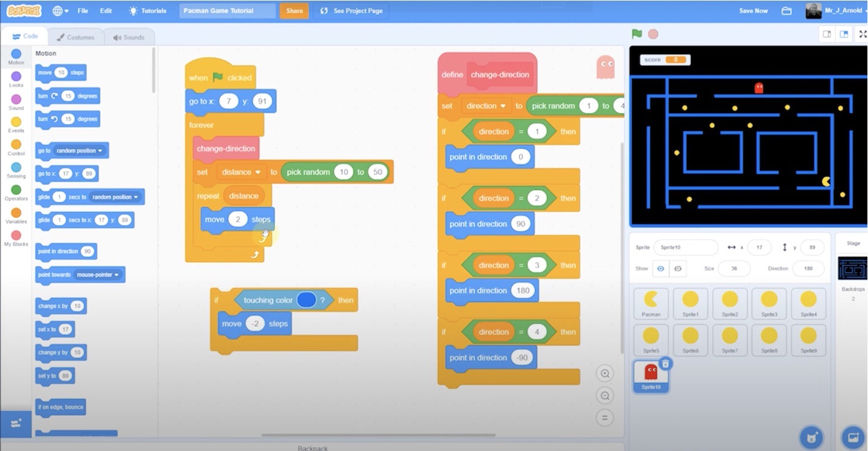Click the Add Extension button
The image size is (868, 451).
[x=16, y=424]
